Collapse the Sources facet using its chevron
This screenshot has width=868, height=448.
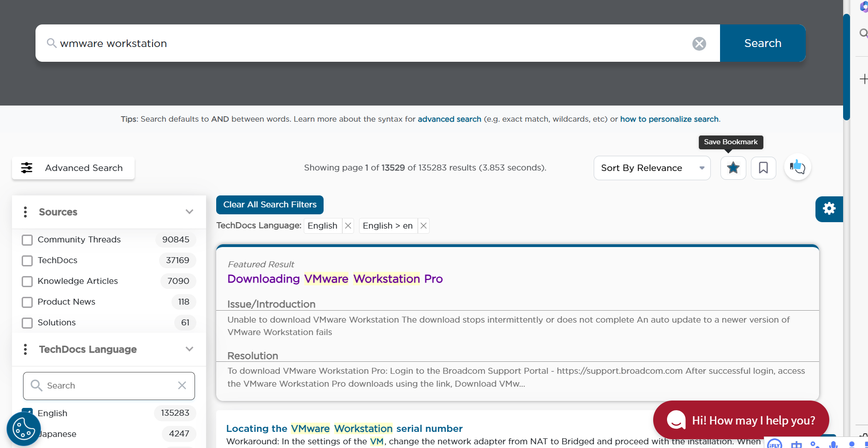[x=189, y=212]
